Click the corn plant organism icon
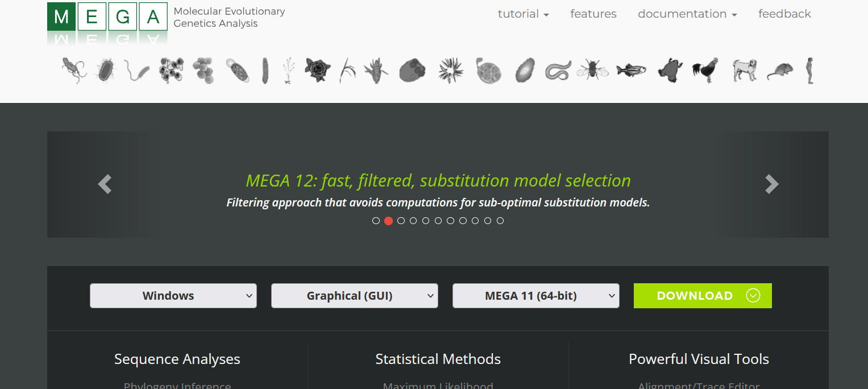 (376, 71)
